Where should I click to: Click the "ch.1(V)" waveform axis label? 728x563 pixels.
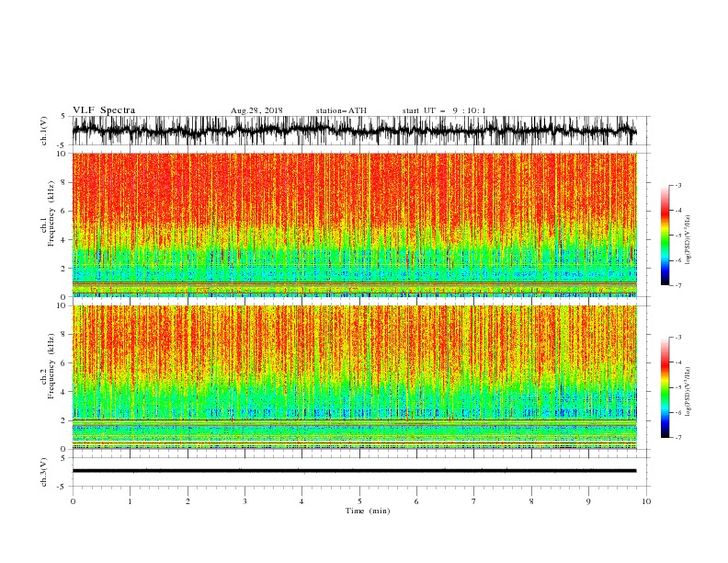pos(43,131)
